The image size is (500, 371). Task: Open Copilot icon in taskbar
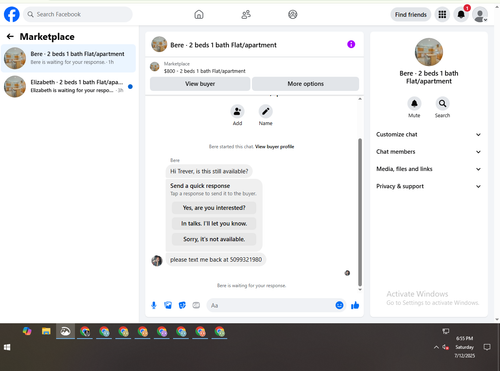tap(27, 331)
